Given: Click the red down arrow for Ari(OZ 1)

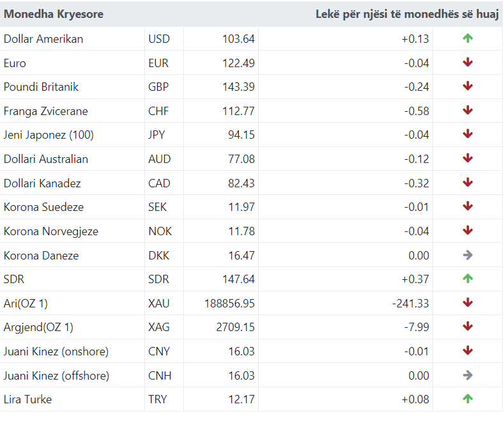Looking at the screenshot, I should [468, 303].
